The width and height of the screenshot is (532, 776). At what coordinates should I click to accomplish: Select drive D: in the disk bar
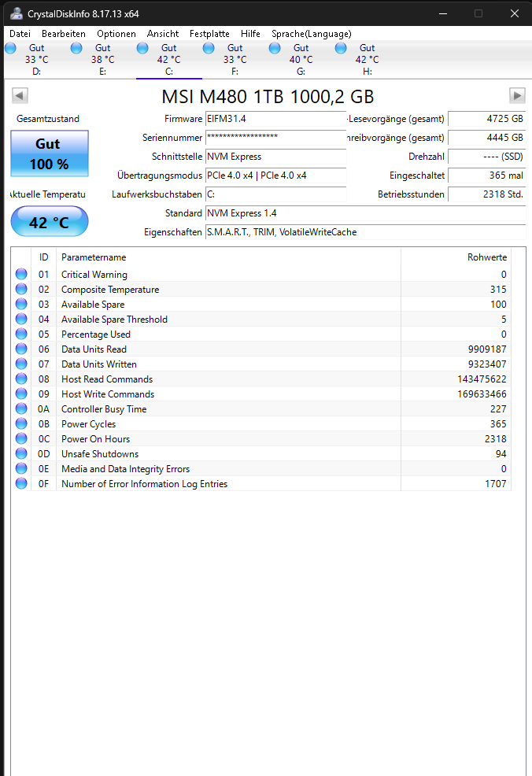pos(37,59)
